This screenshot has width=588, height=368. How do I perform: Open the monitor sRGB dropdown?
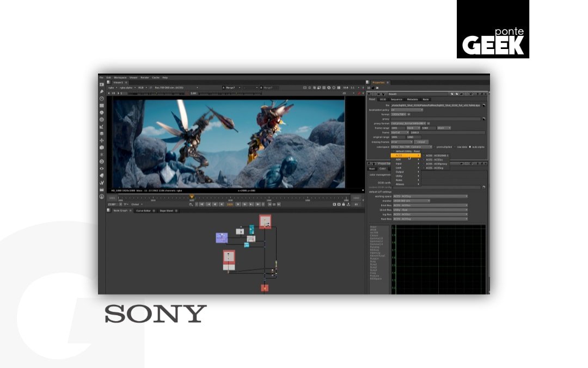click(412, 201)
